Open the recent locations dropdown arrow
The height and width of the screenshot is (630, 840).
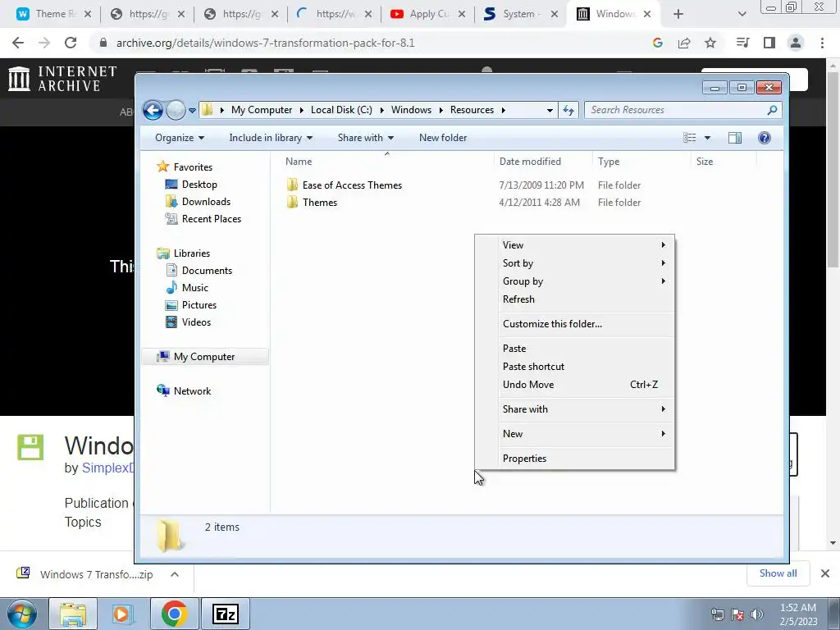pyautogui.click(x=192, y=111)
